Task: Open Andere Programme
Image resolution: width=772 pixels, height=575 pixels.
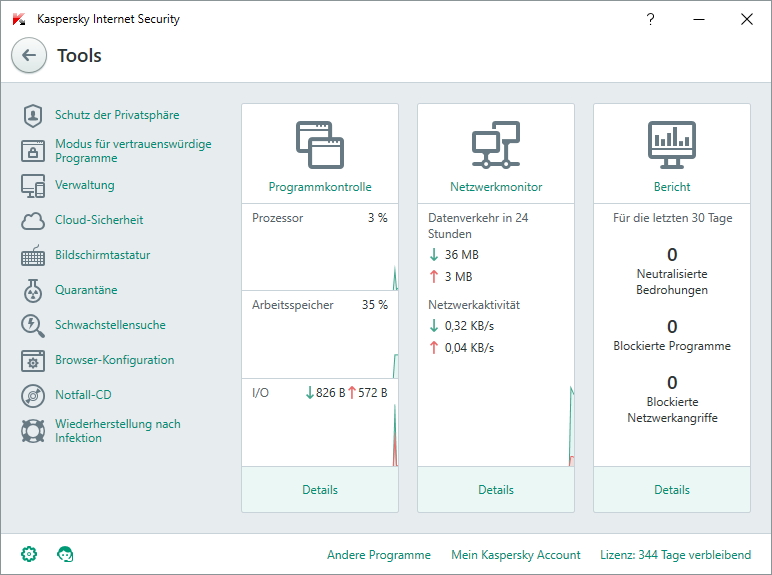Action: (379, 555)
